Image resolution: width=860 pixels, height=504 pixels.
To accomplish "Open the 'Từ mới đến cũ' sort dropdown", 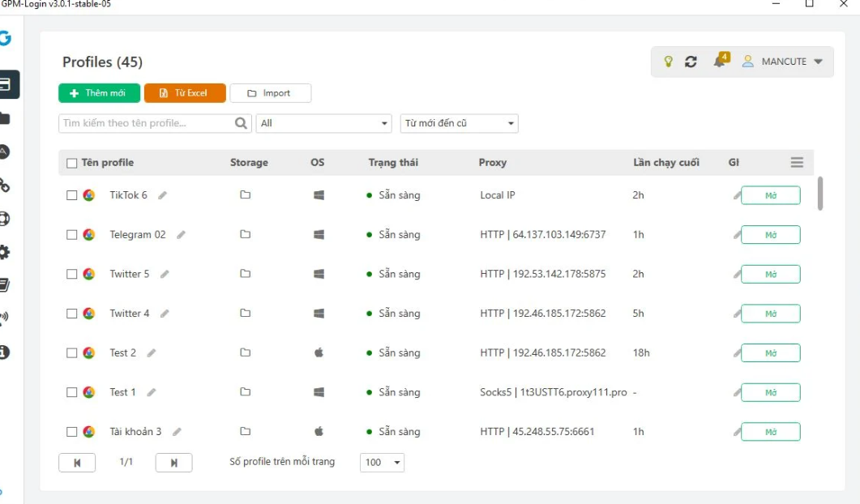I will pyautogui.click(x=459, y=123).
